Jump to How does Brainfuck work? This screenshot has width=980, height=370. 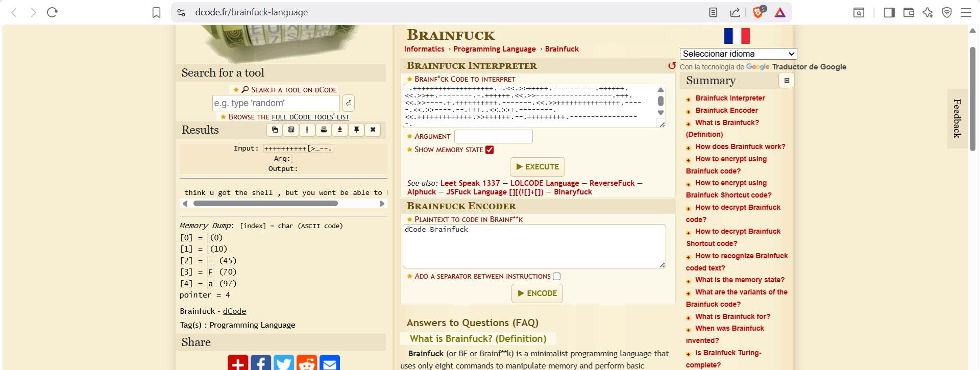click(740, 146)
